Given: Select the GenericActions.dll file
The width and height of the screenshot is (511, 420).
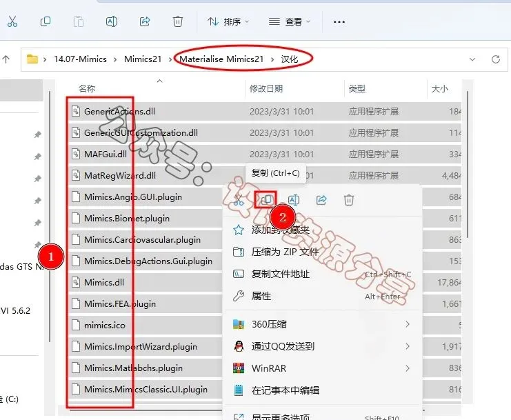Looking at the screenshot, I should click(265, 112).
